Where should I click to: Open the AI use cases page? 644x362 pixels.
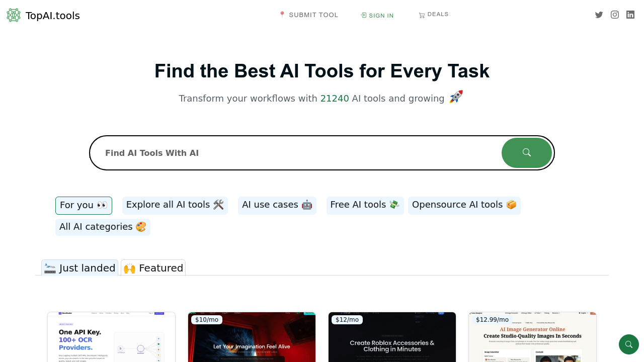[x=277, y=205]
